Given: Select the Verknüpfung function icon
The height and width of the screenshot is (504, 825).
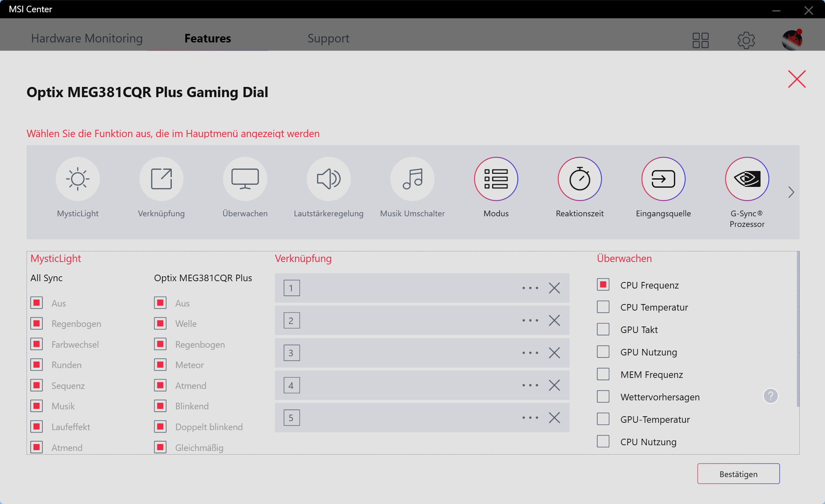Looking at the screenshot, I should [x=161, y=179].
